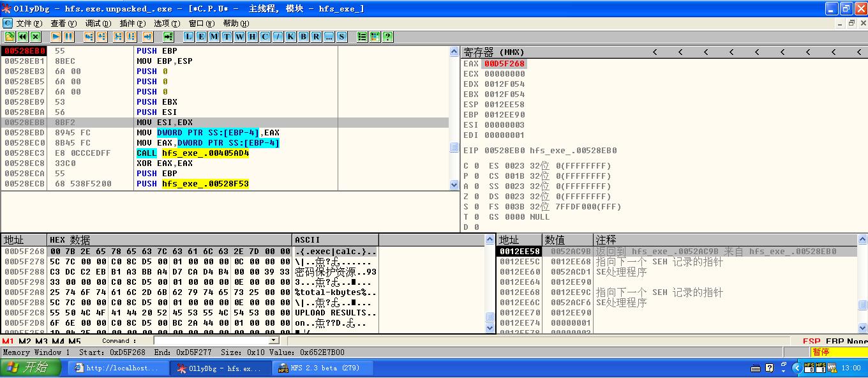Viewport: 868px width, 378px height.
Task: Expand the Command combo box dropdown arrow
Action: [x=273, y=341]
